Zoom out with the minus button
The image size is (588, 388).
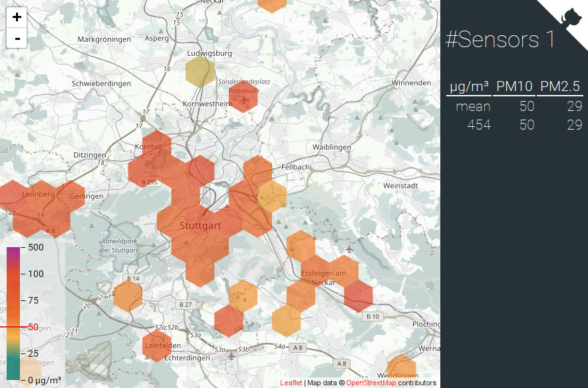pyautogui.click(x=17, y=38)
